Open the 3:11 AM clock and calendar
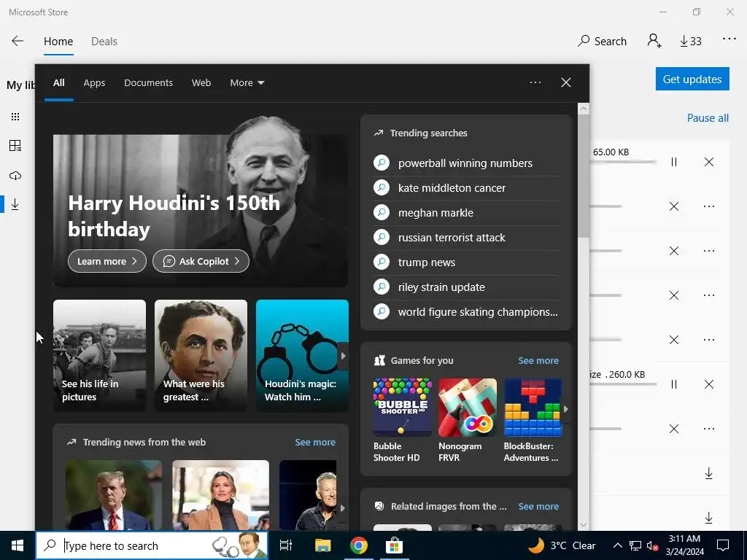Viewport: 747px width, 560px height. pyautogui.click(x=684, y=545)
